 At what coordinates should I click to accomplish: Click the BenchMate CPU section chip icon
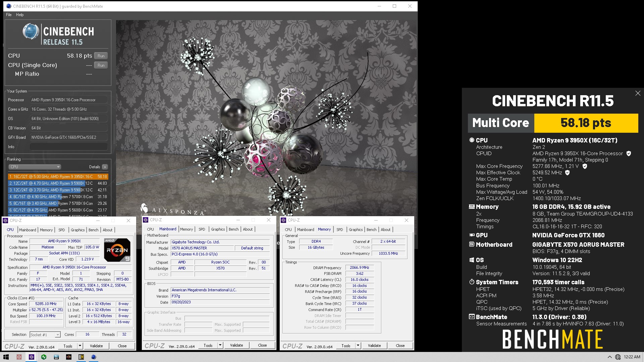[x=472, y=140]
